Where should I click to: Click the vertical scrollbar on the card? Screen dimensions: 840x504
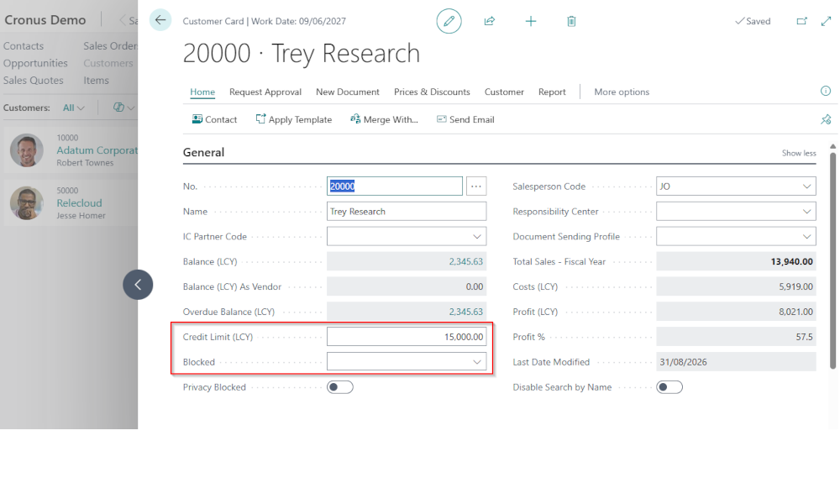point(832,260)
